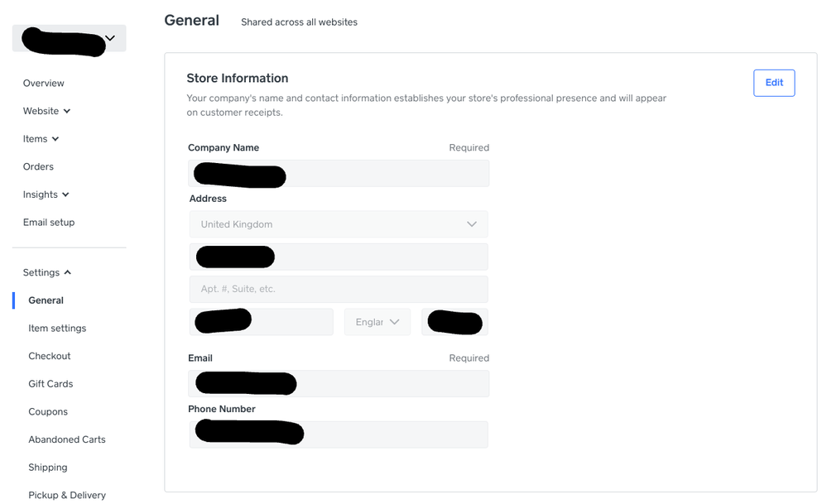
Task: Open Email setup
Action: pos(49,222)
